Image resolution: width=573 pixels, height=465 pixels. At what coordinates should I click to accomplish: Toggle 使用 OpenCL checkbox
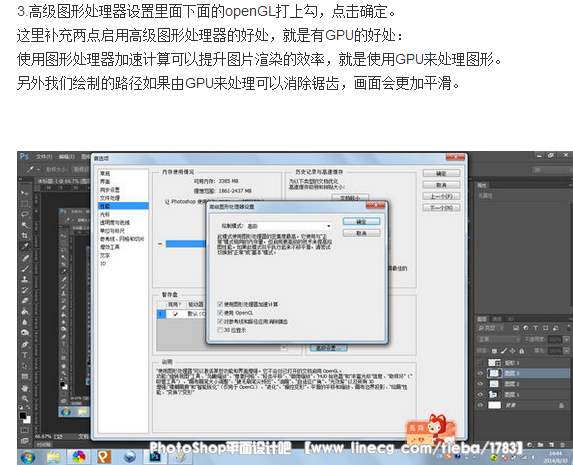[x=220, y=313]
